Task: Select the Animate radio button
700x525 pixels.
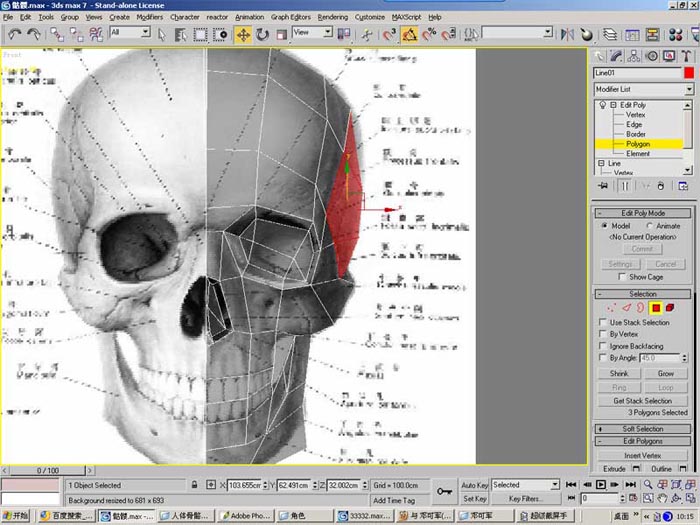Action: pos(649,226)
